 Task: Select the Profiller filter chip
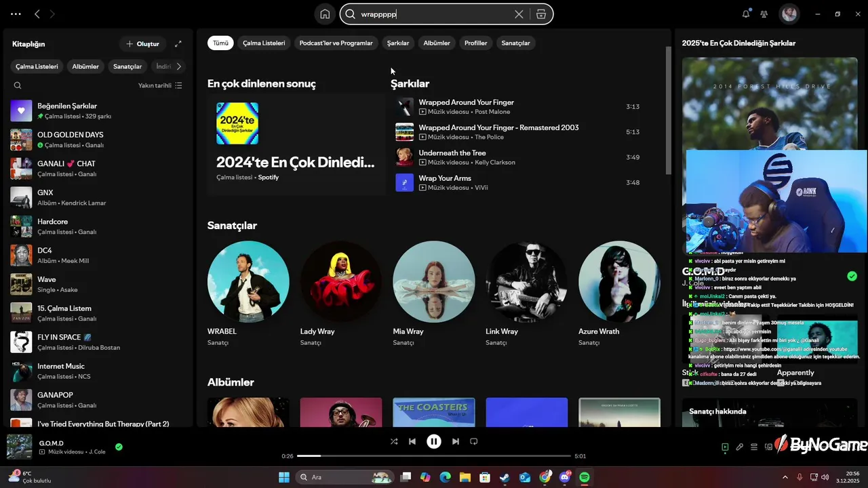[475, 43]
